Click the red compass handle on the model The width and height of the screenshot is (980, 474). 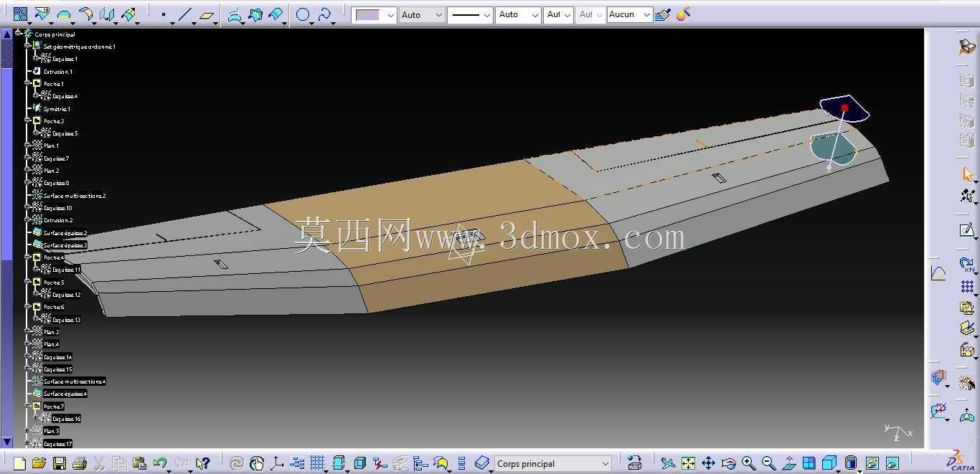click(x=845, y=108)
